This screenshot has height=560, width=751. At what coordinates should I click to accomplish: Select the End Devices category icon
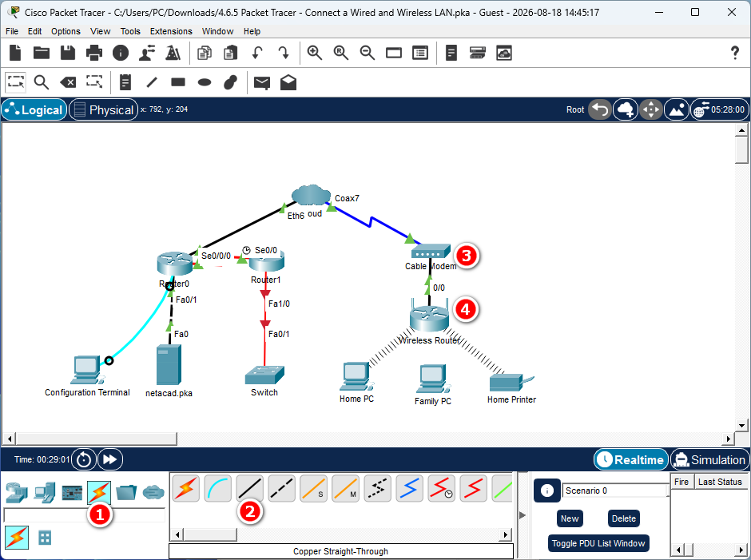pyautogui.click(x=44, y=492)
